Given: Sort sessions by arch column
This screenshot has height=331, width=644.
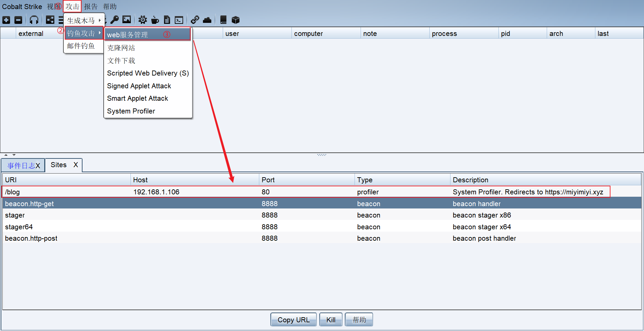Looking at the screenshot, I should [x=571, y=34].
